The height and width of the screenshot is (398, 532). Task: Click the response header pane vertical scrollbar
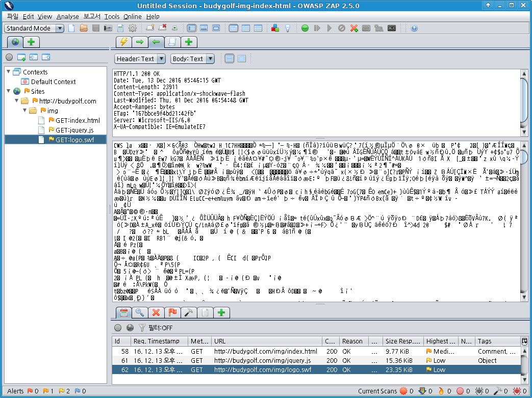(x=524, y=103)
